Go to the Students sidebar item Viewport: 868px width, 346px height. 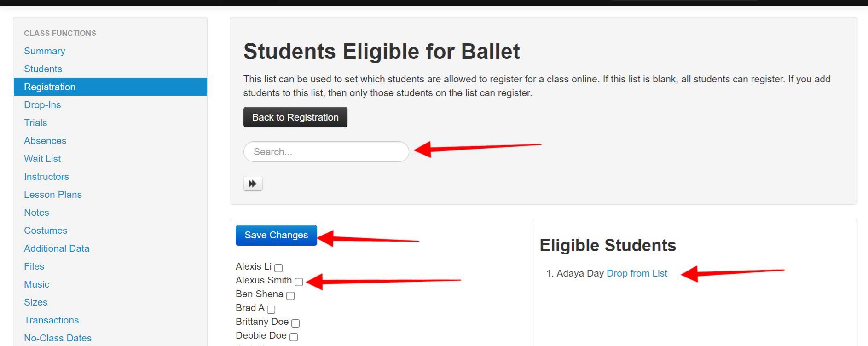click(43, 69)
